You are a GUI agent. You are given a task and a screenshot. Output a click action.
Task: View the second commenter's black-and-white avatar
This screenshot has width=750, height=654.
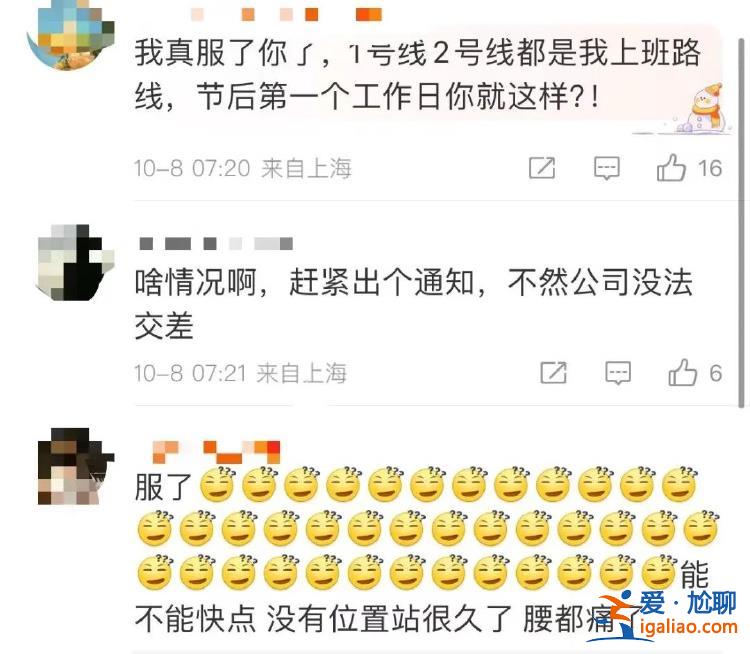75,262
